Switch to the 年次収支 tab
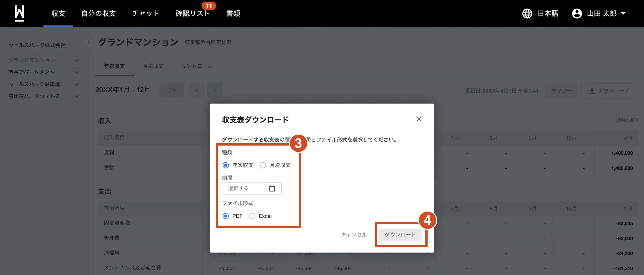Image resolution: width=644 pixels, height=275 pixels. (114, 66)
